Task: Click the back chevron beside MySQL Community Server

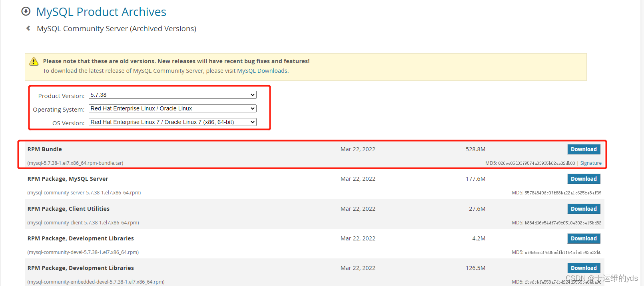Action: pyautogui.click(x=28, y=28)
